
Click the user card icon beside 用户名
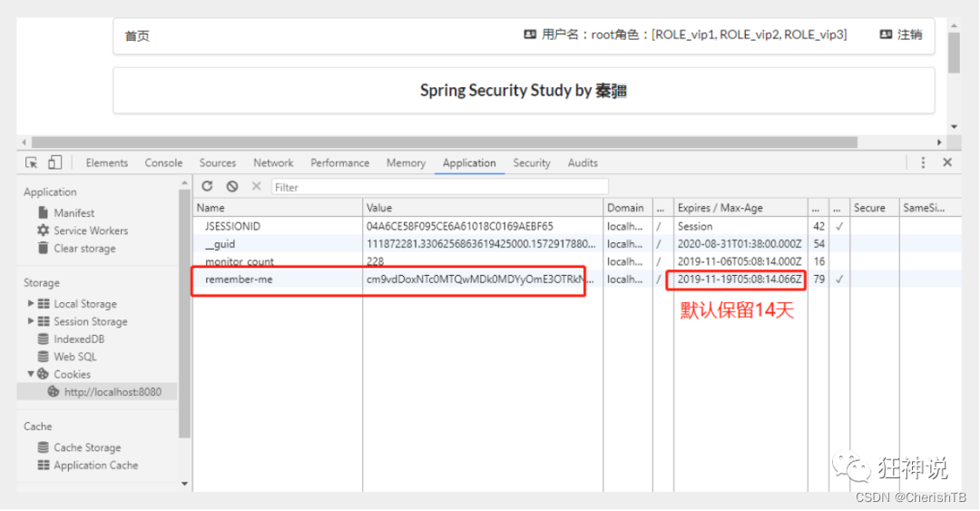pyautogui.click(x=530, y=34)
